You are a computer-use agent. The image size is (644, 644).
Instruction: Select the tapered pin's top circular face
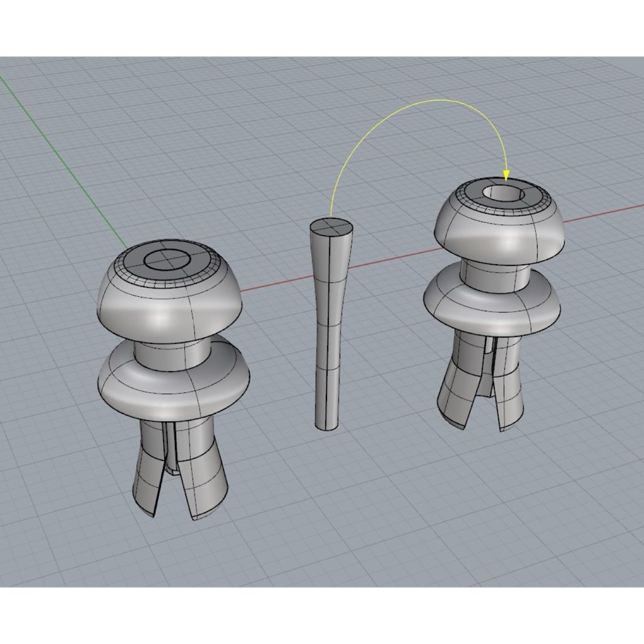(330, 227)
